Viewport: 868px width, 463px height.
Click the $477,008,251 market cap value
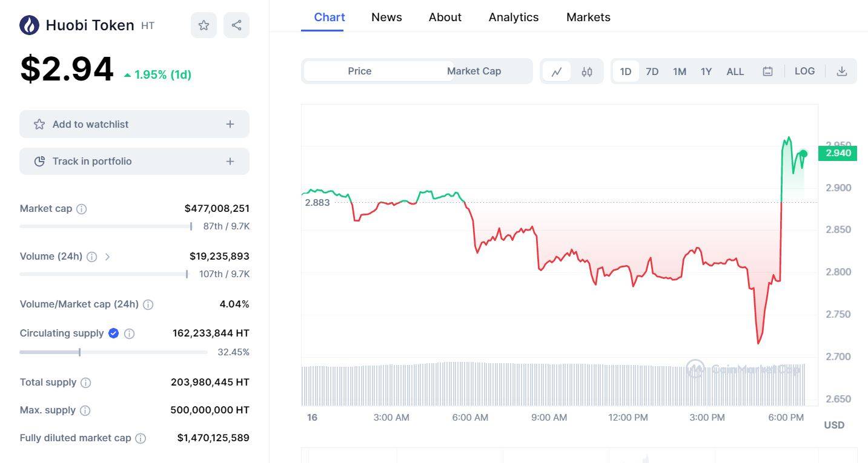pyautogui.click(x=217, y=209)
